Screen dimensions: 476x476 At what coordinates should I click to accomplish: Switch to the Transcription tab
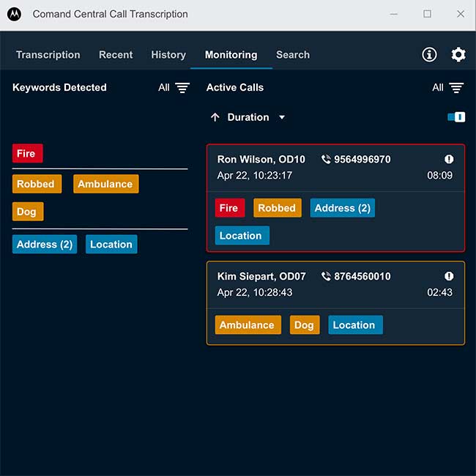pos(48,55)
